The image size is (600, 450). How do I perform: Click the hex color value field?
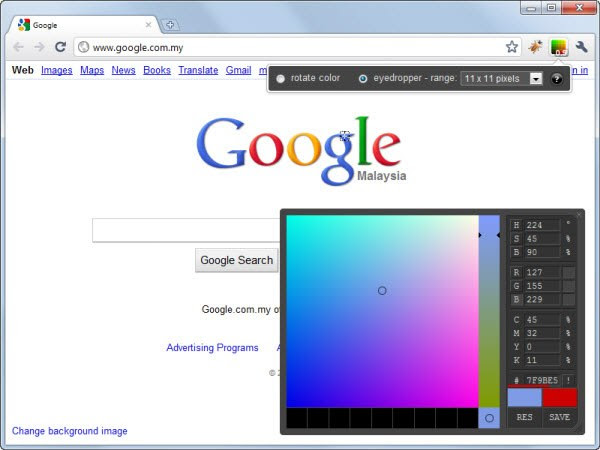542,380
